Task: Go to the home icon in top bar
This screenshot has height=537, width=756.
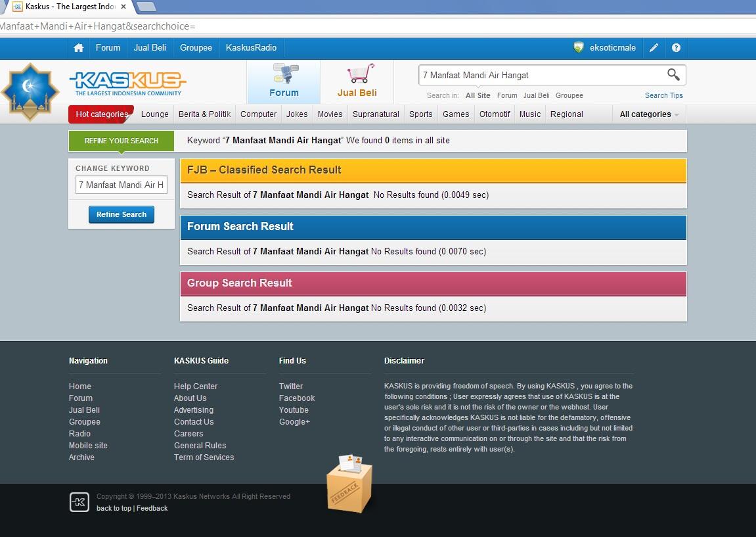Action: [79, 48]
